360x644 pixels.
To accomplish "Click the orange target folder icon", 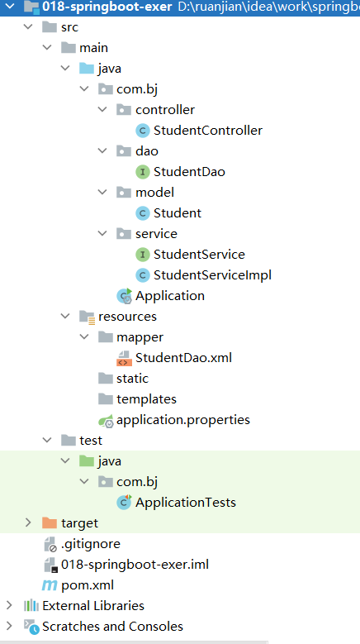I will click(x=50, y=522).
